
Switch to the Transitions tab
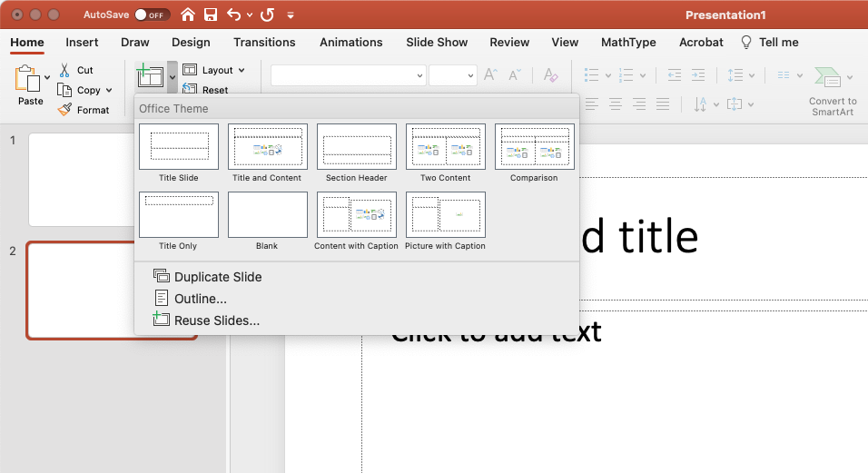pos(264,42)
